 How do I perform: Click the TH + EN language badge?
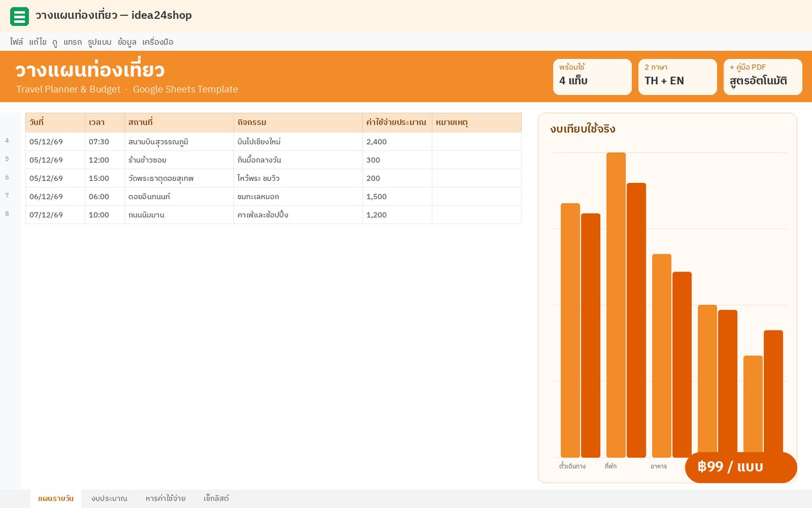click(677, 77)
